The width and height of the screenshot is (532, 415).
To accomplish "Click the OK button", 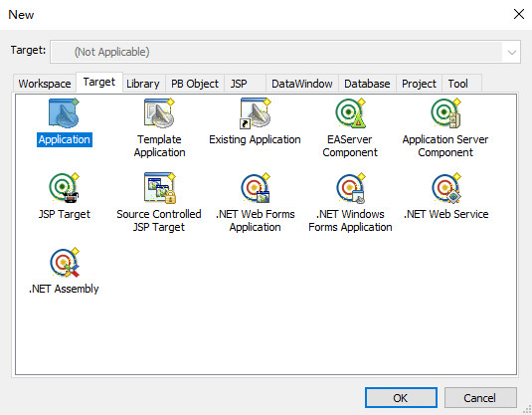I will 401,398.
